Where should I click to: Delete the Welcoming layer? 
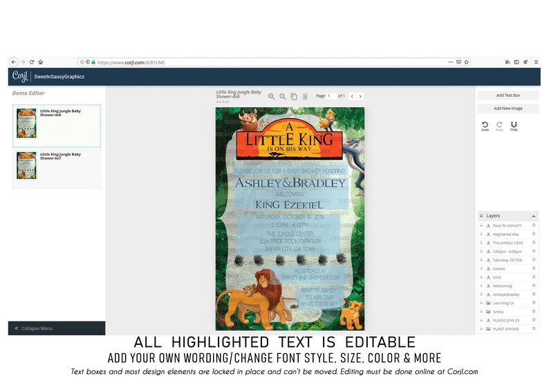tap(534, 286)
